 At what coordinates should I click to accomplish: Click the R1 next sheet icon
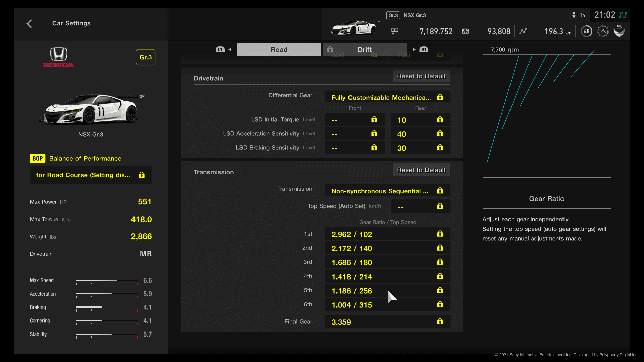click(424, 49)
